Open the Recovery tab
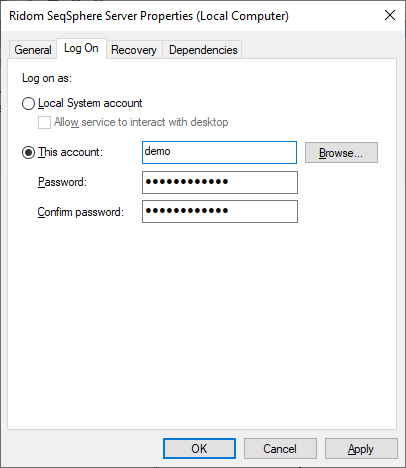This screenshot has width=406, height=468. (134, 50)
